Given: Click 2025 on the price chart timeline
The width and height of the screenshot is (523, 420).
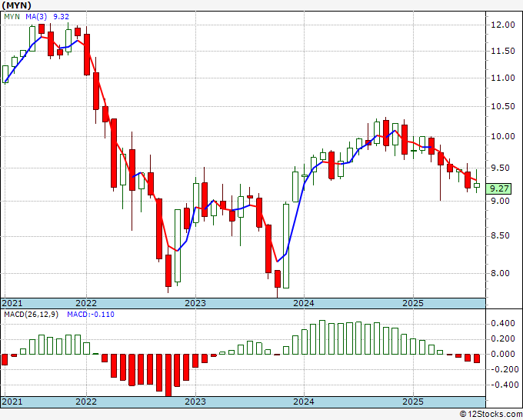Looking at the screenshot, I should click(413, 303).
